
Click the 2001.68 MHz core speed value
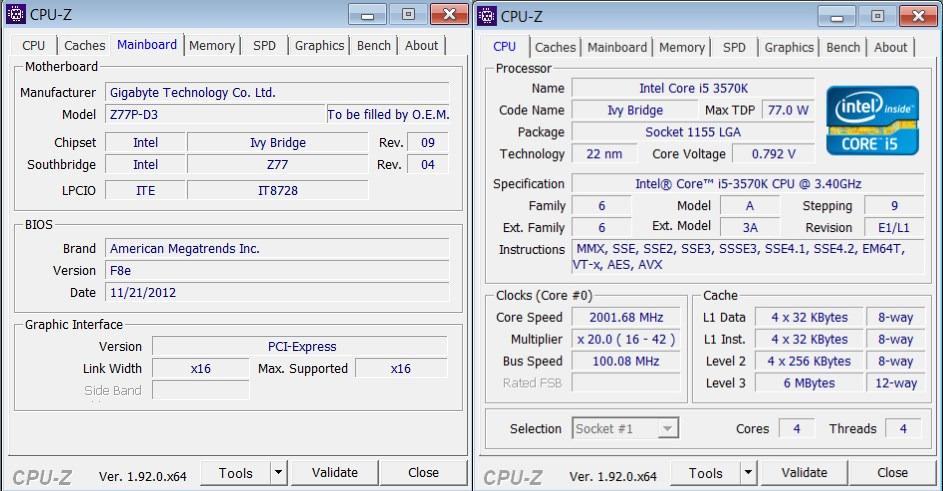tap(626, 317)
